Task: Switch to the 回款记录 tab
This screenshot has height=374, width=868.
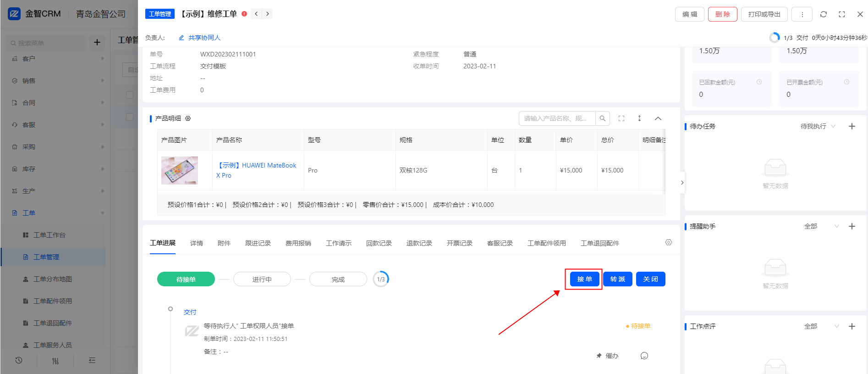Action: 379,243
